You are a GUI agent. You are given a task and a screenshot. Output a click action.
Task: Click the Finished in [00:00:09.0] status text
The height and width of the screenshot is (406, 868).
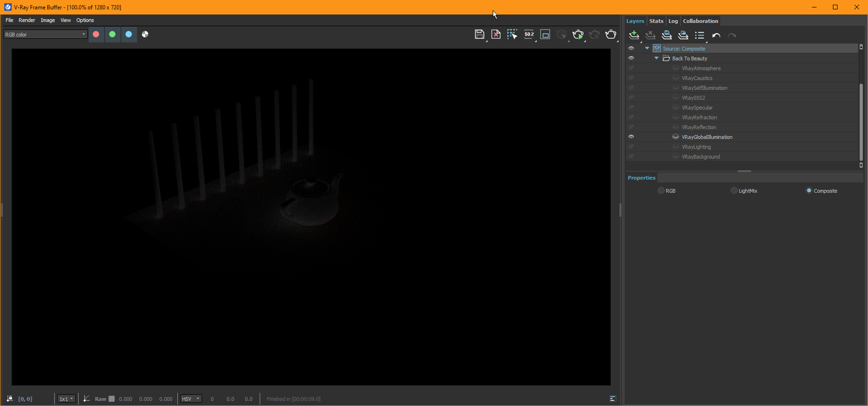point(293,399)
